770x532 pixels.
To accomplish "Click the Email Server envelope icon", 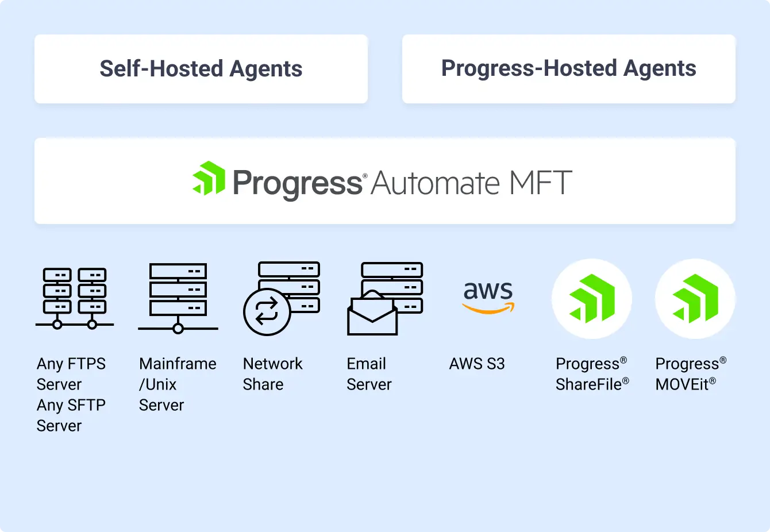I will click(372, 314).
